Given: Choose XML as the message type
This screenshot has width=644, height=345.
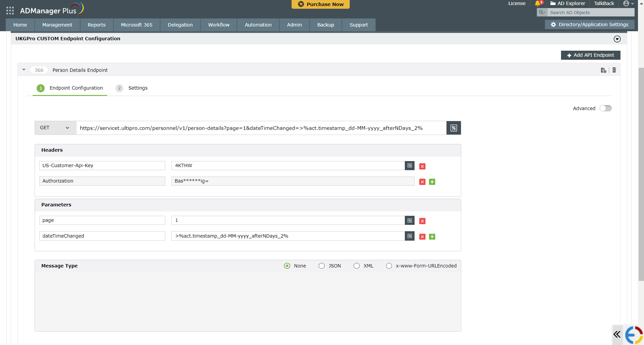Looking at the screenshot, I should click(356, 265).
